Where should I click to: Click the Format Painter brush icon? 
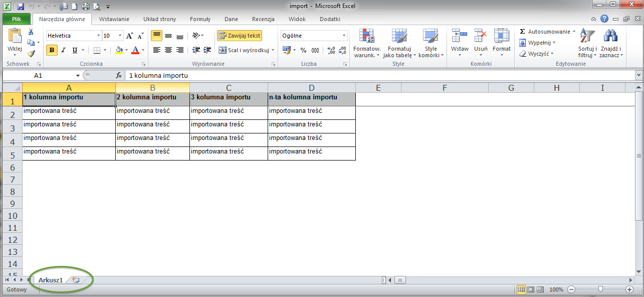31,54
